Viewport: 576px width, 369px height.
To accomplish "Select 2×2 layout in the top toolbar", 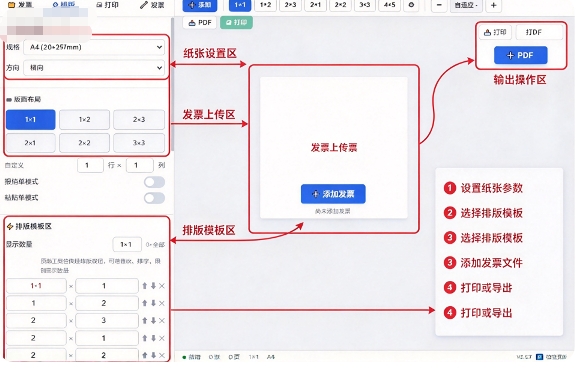I will click(x=340, y=5).
